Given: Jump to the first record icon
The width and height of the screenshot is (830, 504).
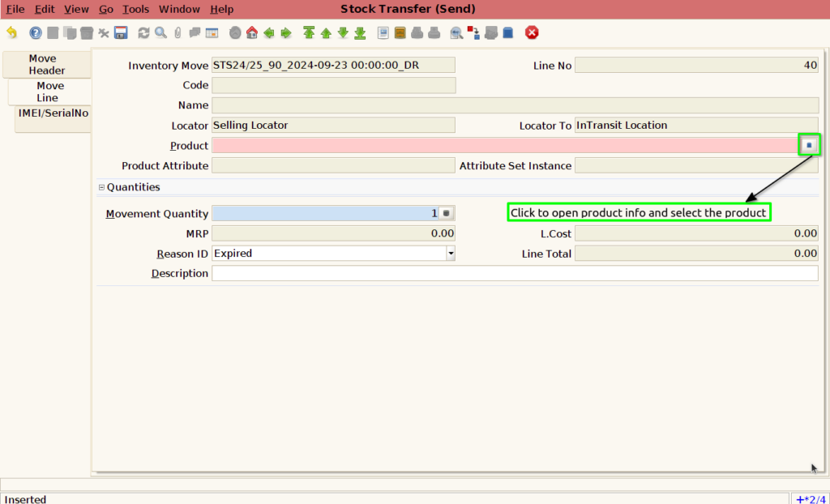Looking at the screenshot, I should 309,33.
